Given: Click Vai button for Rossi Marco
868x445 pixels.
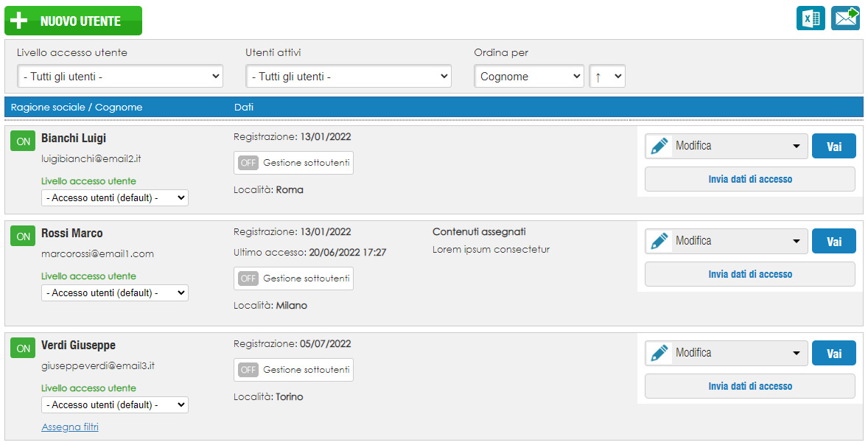Looking at the screenshot, I should tap(833, 242).
